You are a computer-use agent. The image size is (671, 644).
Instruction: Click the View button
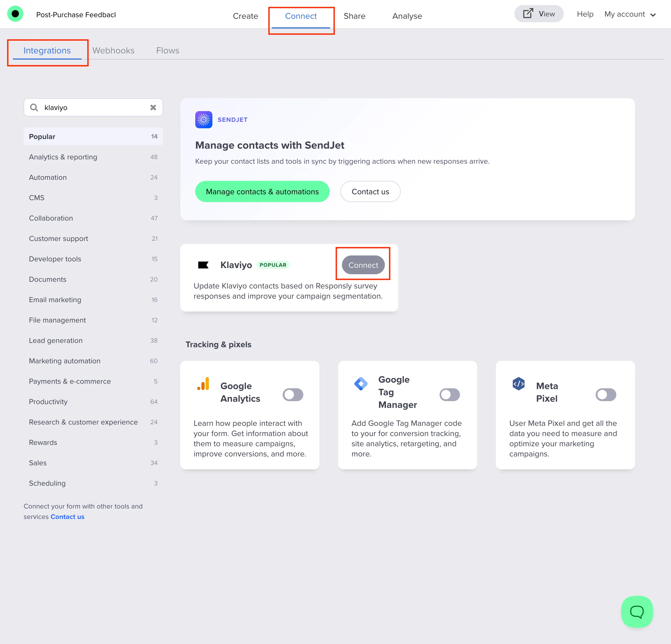point(539,14)
